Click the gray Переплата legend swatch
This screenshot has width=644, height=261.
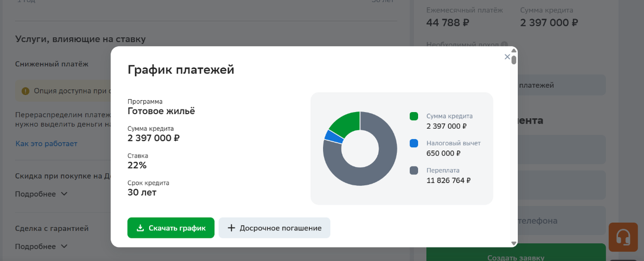(414, 170)
